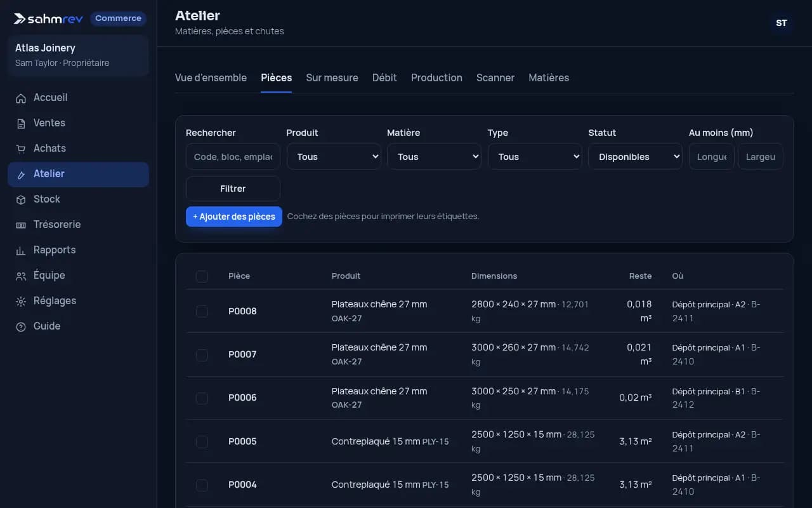Screen dimensions: 812x508
Task: Open the Scanner tab
Action: click(x=495, y=77)
